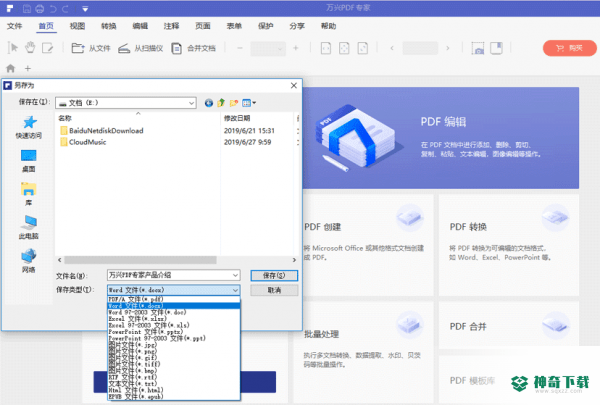The image size is (600, 405).
Task: Click the zoom in plus button
Action: point(295,48)
